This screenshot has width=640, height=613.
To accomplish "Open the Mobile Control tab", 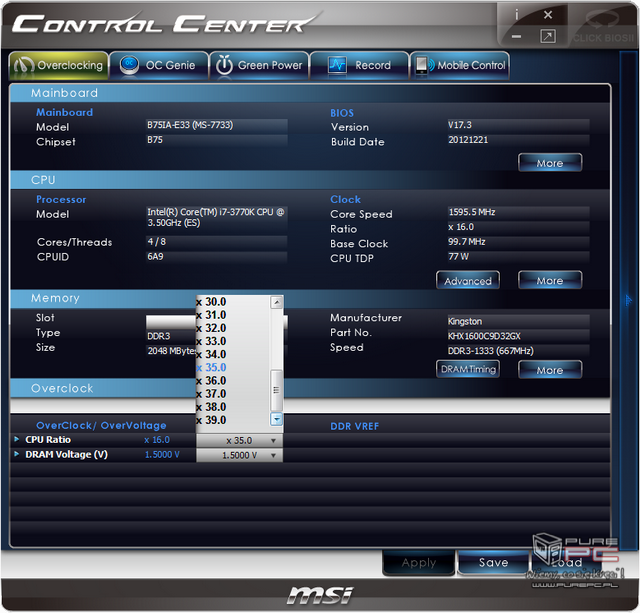I will pyautogui.click(x=460, y=65).
